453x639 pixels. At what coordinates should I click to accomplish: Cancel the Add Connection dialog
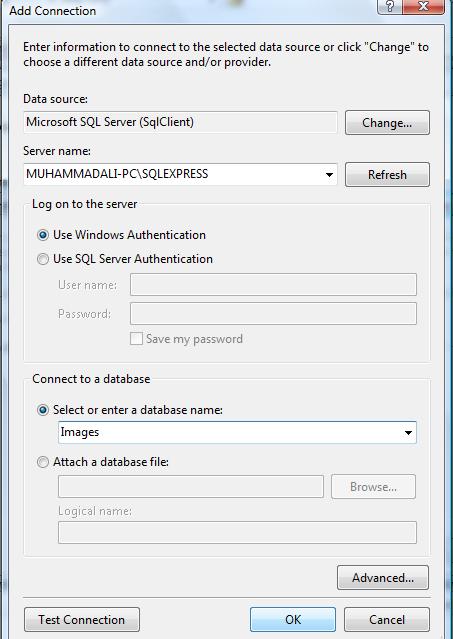click(387, 619)
